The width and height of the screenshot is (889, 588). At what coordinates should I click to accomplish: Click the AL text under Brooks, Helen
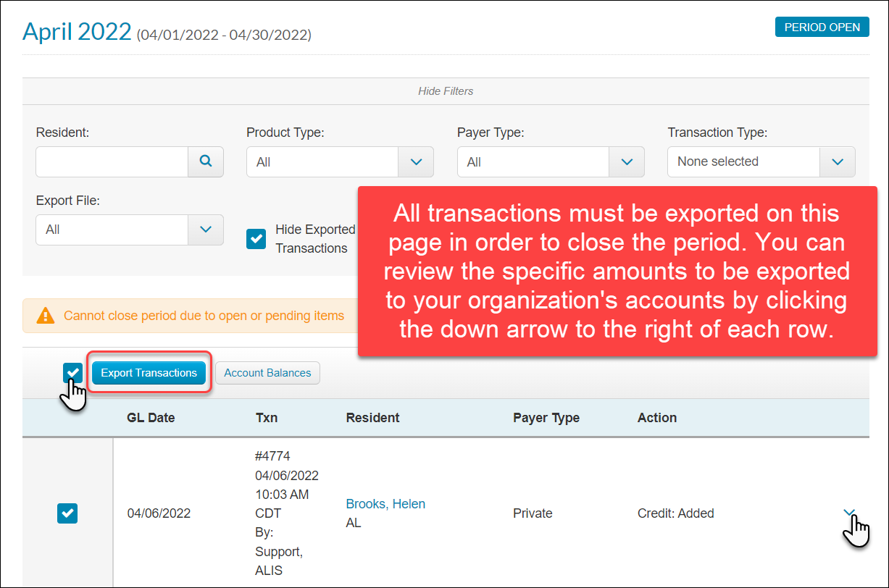pyautogui.click(x=354, y=523)
